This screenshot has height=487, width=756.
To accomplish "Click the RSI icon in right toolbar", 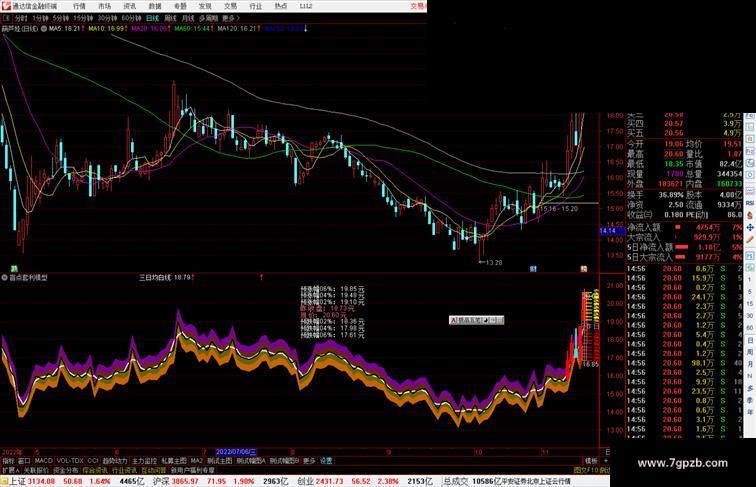I will (750, 203).
